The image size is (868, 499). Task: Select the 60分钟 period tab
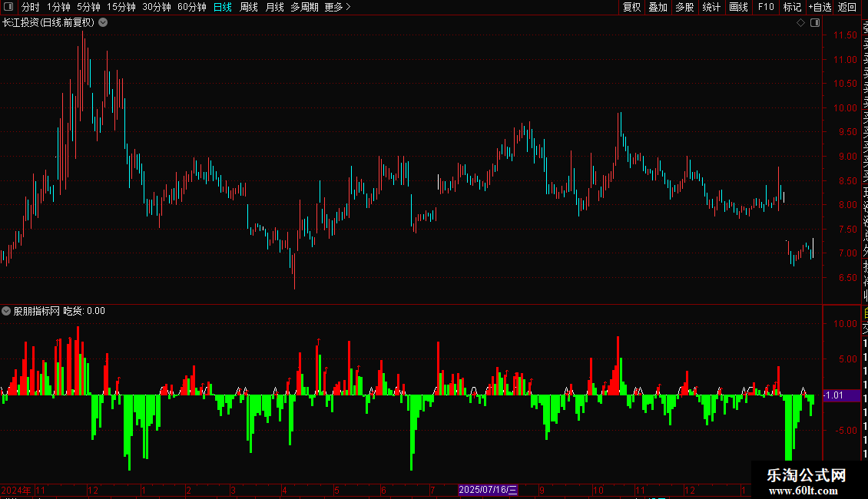pos(191,7)
